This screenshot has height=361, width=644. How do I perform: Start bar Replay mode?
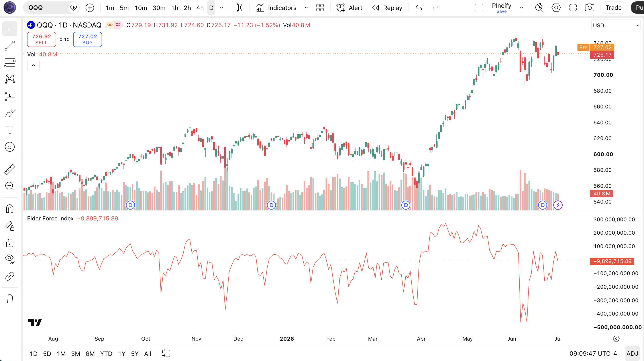point(387,8)
